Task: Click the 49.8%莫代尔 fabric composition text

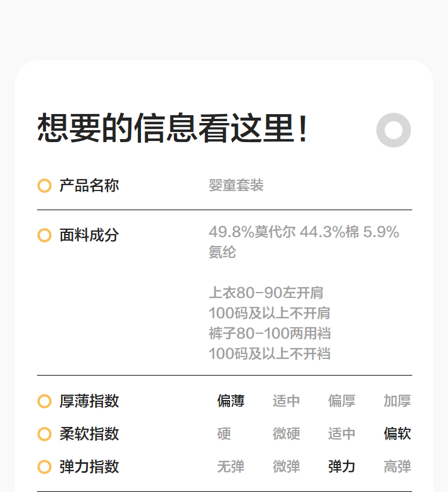Action: 251,232
